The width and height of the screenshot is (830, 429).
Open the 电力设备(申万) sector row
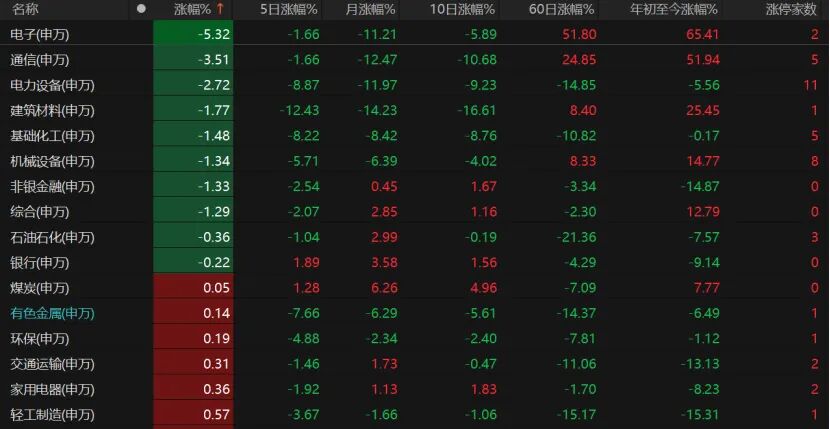coord(52,85)
